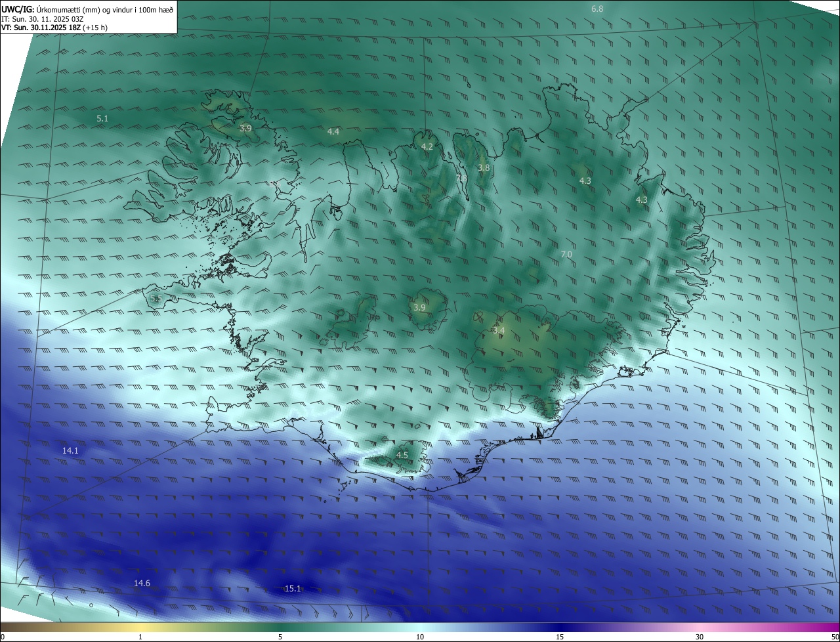Pick the green colour bar segment above 5
Viewport: 840px width, 642px height.
(280, 627)
